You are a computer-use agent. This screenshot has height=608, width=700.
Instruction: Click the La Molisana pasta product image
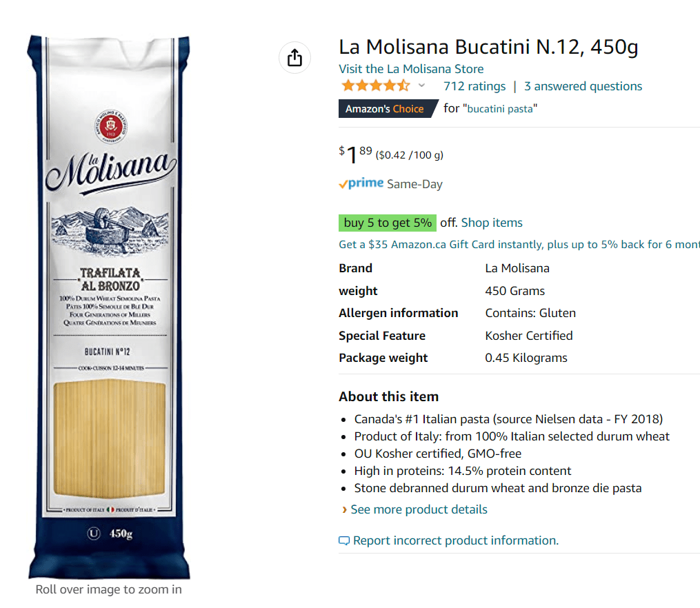click(x=109, y=307)
